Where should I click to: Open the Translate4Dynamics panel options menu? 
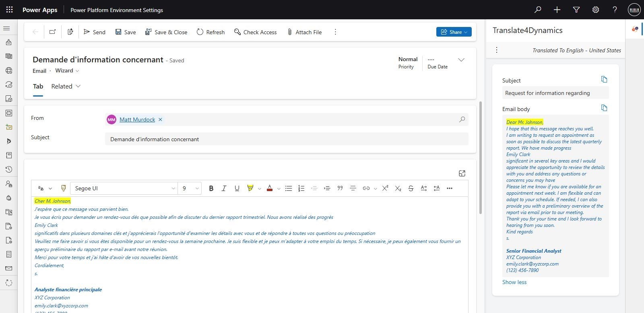(x=497, y=50)
